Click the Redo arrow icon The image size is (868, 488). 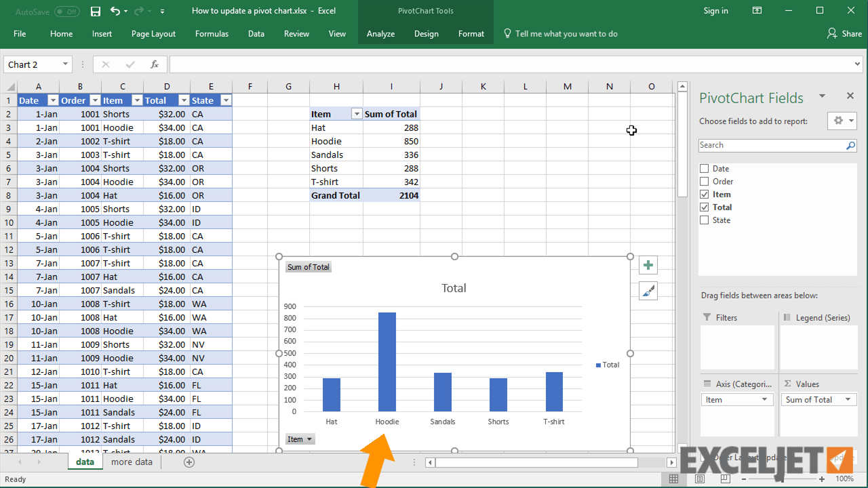coord(139,11)
